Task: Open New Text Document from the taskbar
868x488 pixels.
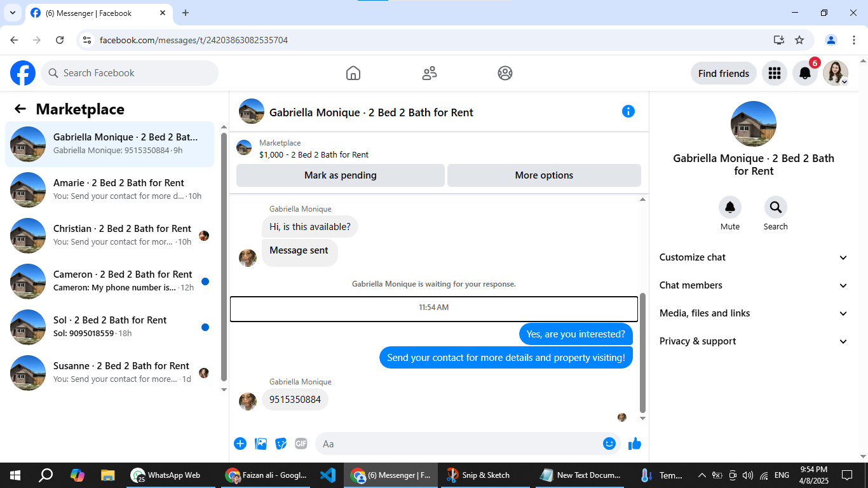Action: pyautogui.click(x=580, y=475)
